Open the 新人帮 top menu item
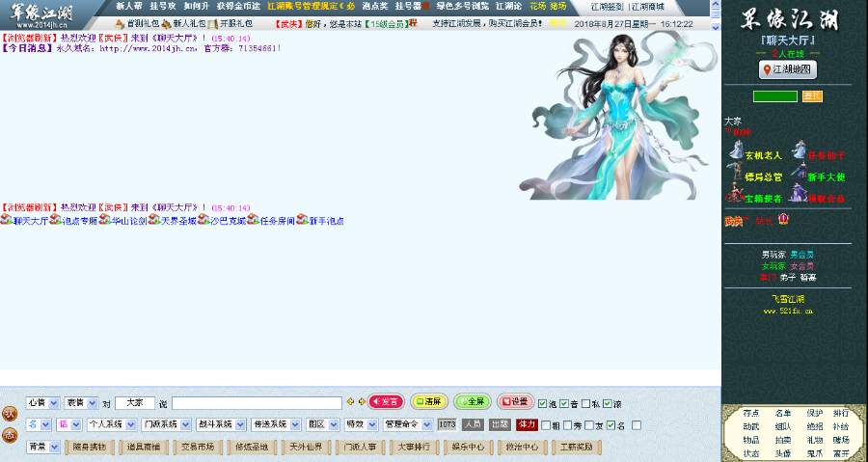 tap(129, 6)
